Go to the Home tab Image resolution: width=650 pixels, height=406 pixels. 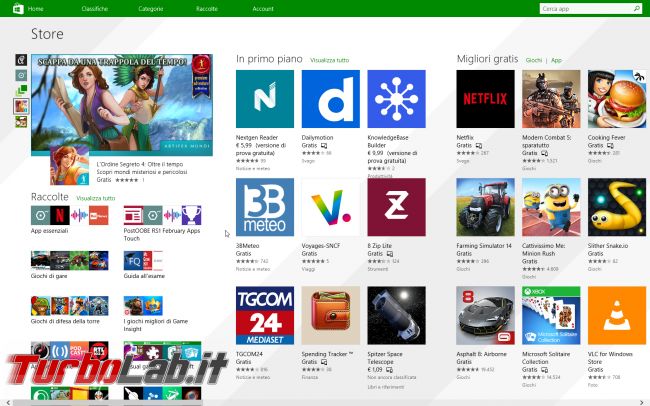35,9
